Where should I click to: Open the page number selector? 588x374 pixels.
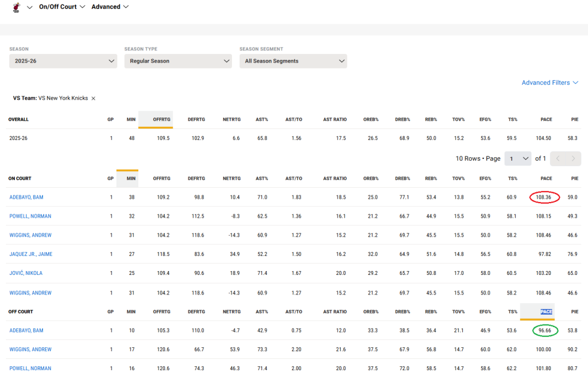click(517, 158)
